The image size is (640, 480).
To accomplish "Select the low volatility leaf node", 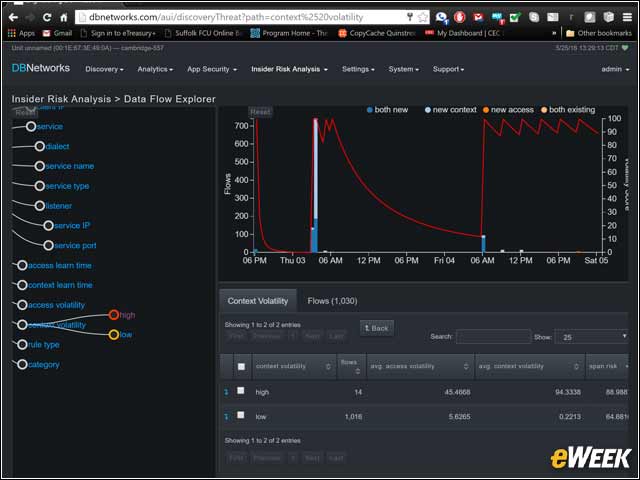I will click(114, 335).
